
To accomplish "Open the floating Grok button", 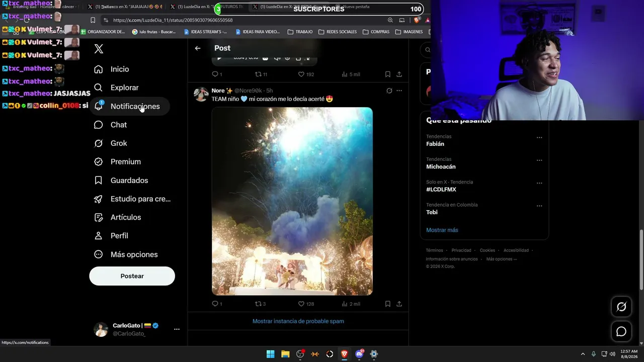I will [621, 307].
